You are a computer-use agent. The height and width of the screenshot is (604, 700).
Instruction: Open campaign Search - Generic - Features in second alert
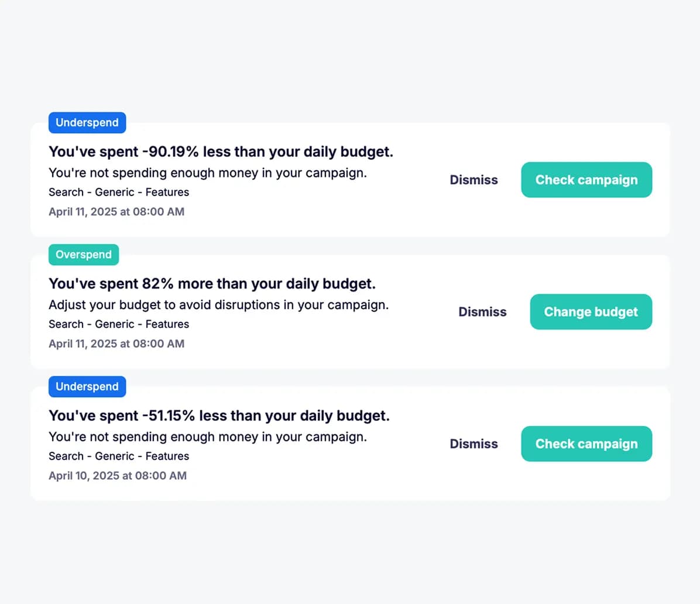coord(119,324)
